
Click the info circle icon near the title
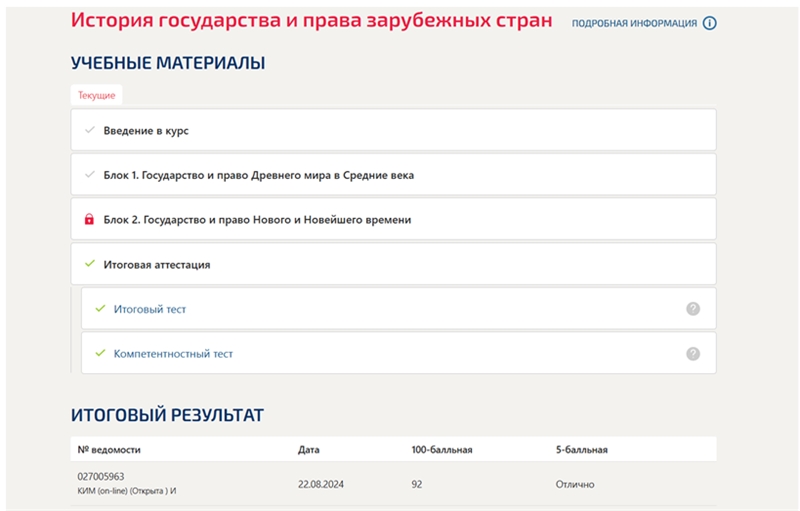click(709, 23)
